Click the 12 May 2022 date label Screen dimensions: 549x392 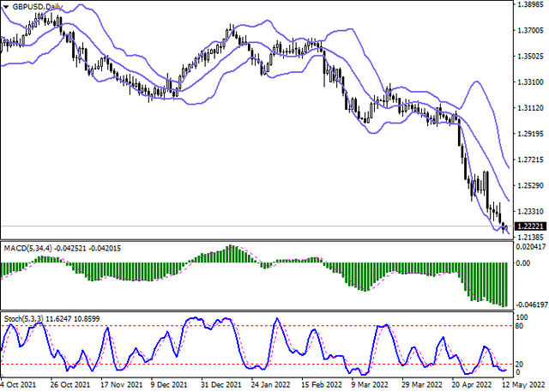524,385
